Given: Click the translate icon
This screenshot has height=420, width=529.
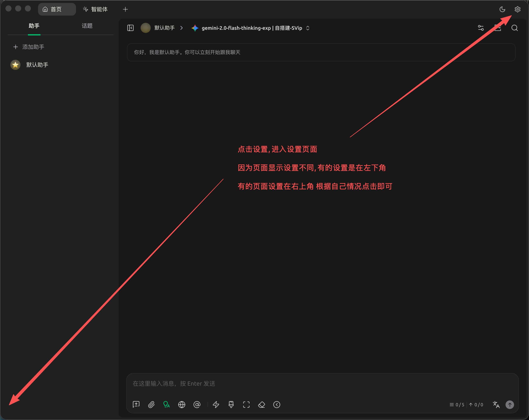Looking at the screenshot, I should [496, 405].
